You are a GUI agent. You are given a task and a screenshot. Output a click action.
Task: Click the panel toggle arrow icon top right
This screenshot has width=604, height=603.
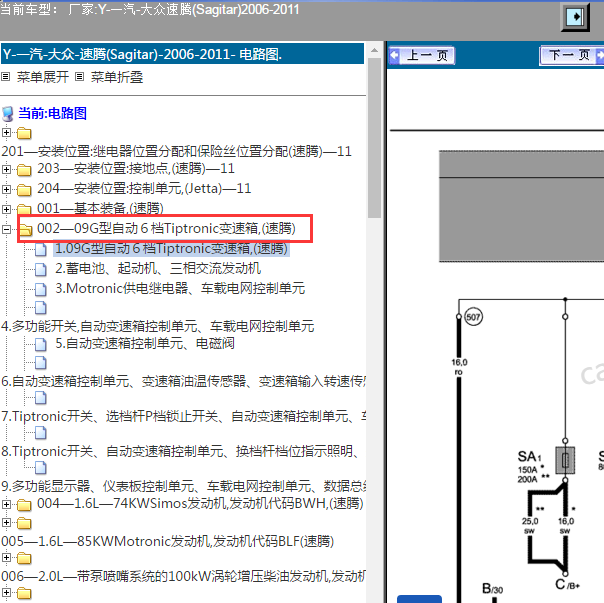point(575,17)
